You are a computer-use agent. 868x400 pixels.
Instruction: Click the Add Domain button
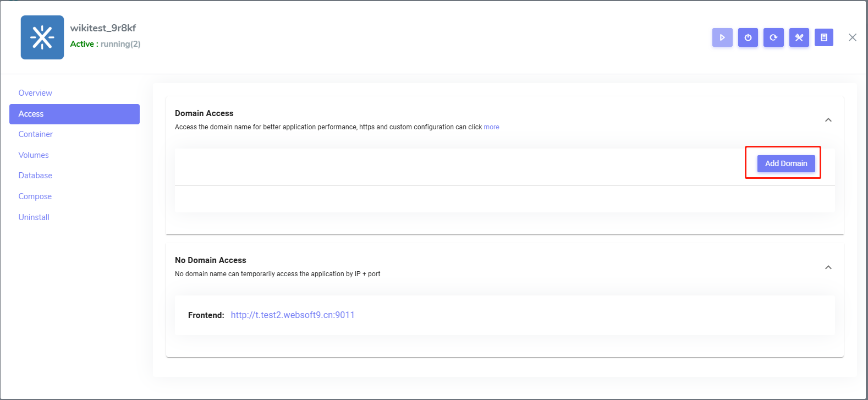pos(785,163)
